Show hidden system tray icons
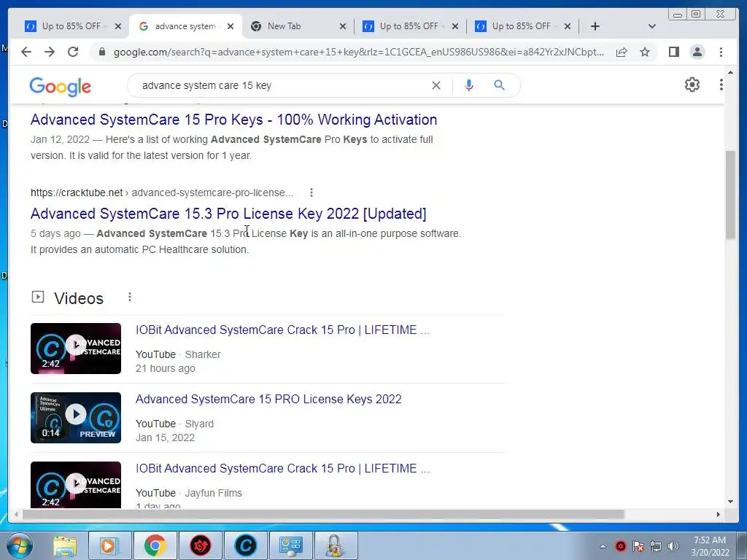 click(x=603, y=546)
